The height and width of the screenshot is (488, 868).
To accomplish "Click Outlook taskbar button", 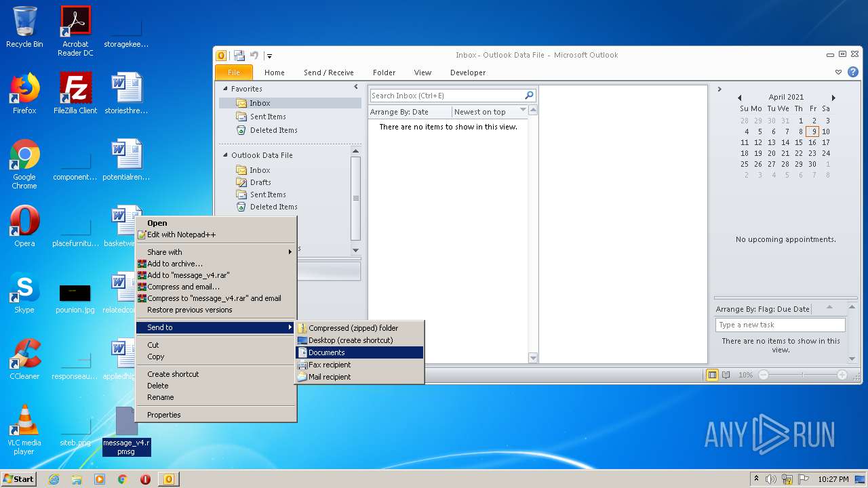I will point(169,479).
